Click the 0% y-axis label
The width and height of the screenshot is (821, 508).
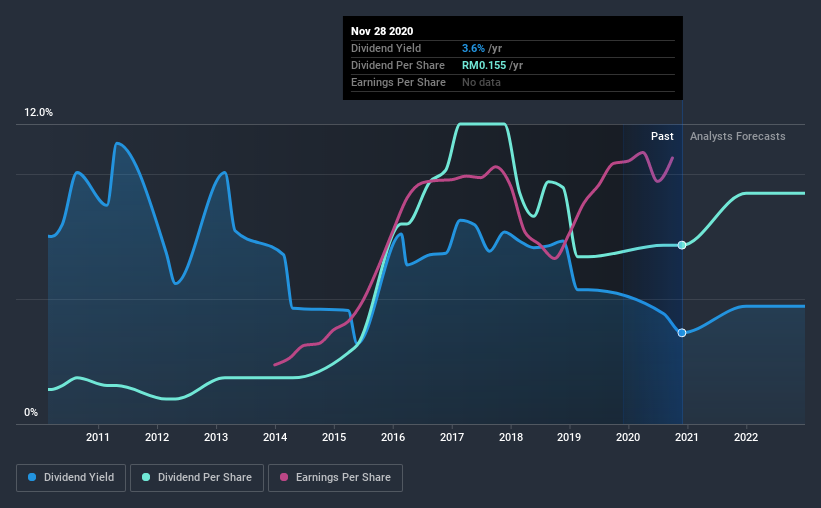(31, 413)
